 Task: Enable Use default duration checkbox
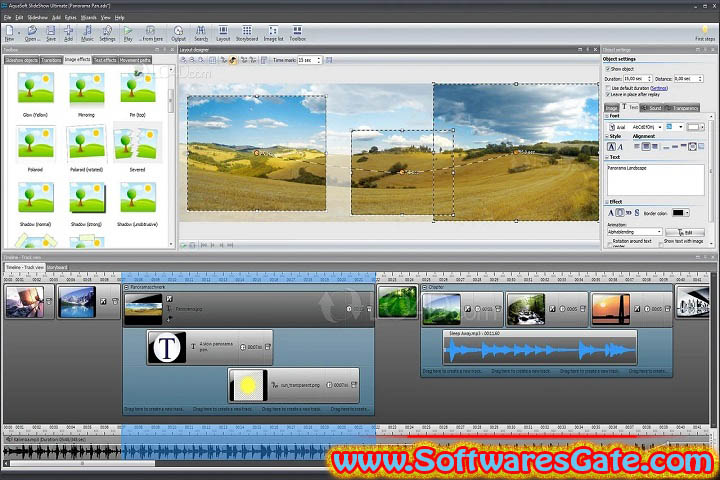(x=608, y=88)
